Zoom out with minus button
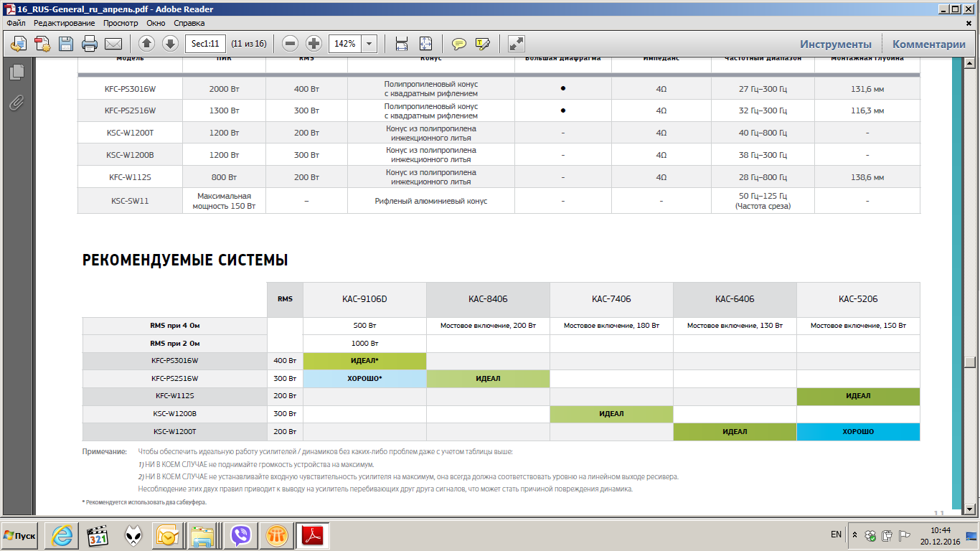The width and height of the screenshot is (980, 551). pyautogui.click(x=290, y=44)
